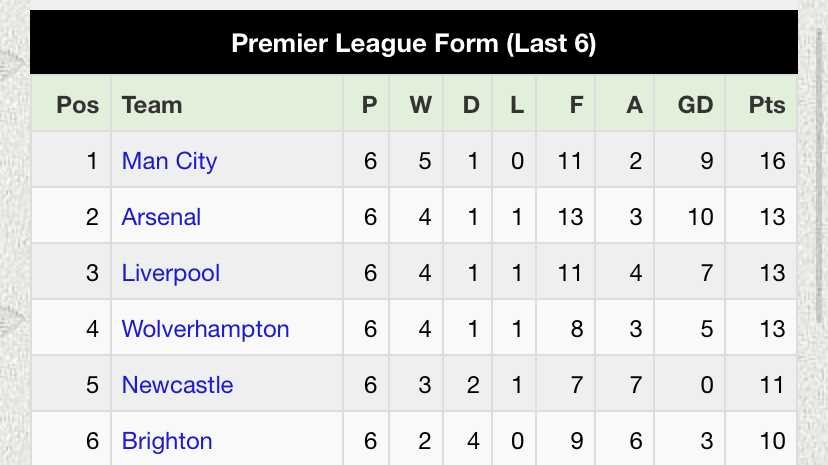Viewport: 828px width, 465px height.
Task: Click the W column header
Action: pos(421,105)
